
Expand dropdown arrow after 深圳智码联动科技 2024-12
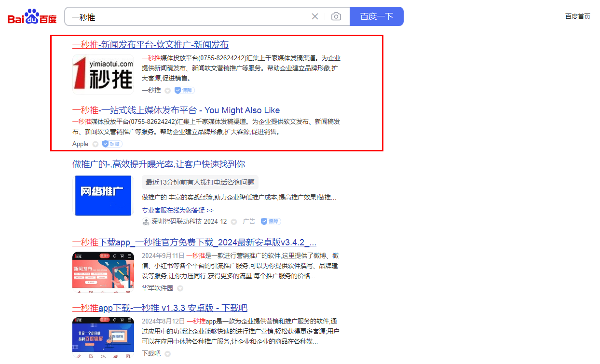(x=233, y=222)
